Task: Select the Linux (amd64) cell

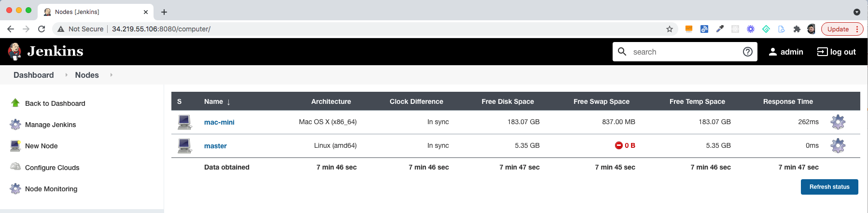Action: click(x=336, y=145)
